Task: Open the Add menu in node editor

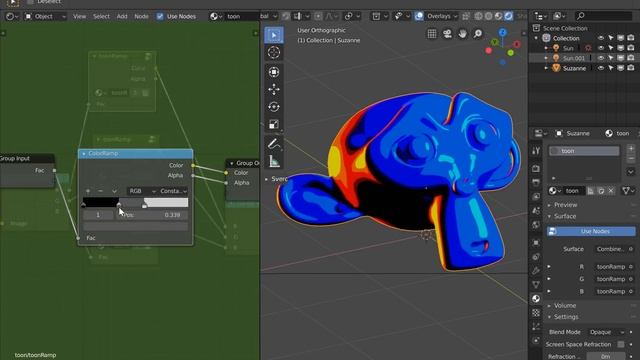Action: [x=122, y=16]
